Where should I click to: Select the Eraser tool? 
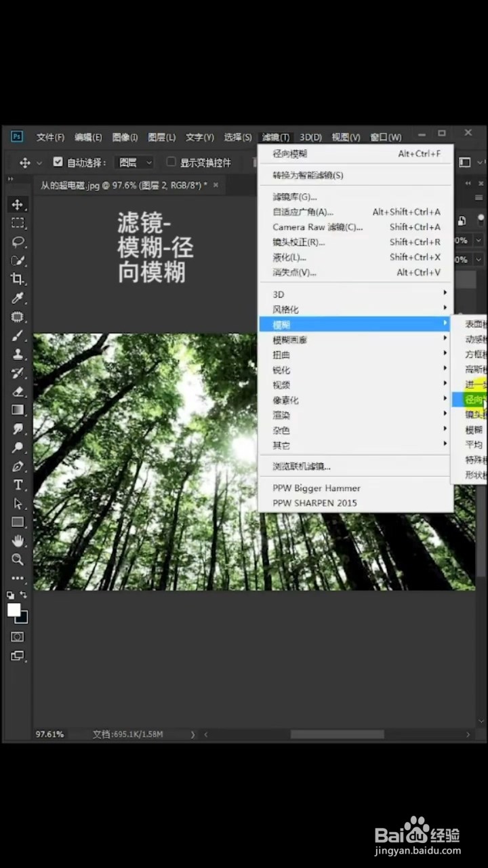18,391
